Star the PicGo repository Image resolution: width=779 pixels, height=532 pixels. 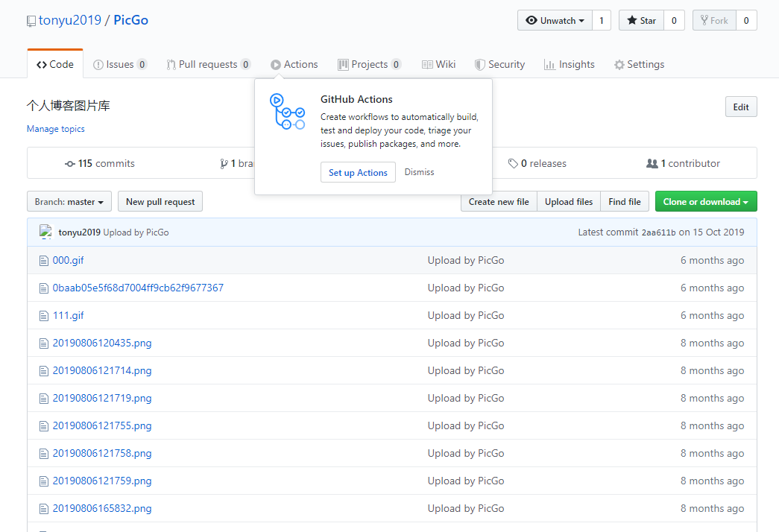(x=641, y=21)
